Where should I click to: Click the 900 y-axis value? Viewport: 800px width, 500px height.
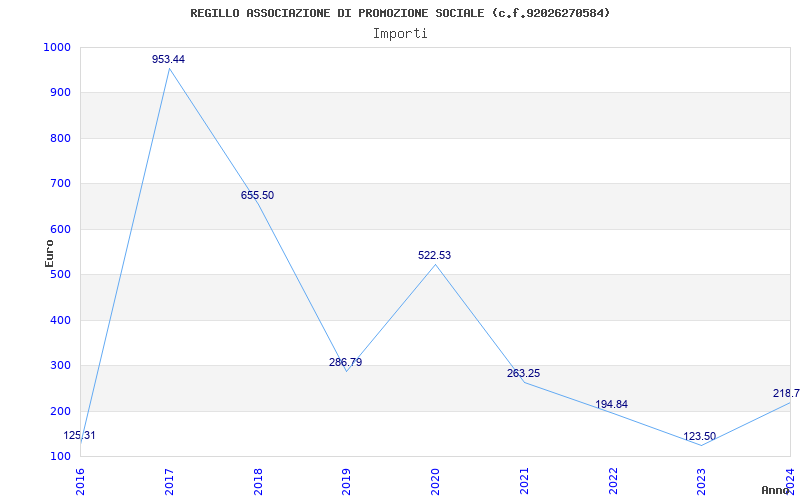[x=60, y=93]
